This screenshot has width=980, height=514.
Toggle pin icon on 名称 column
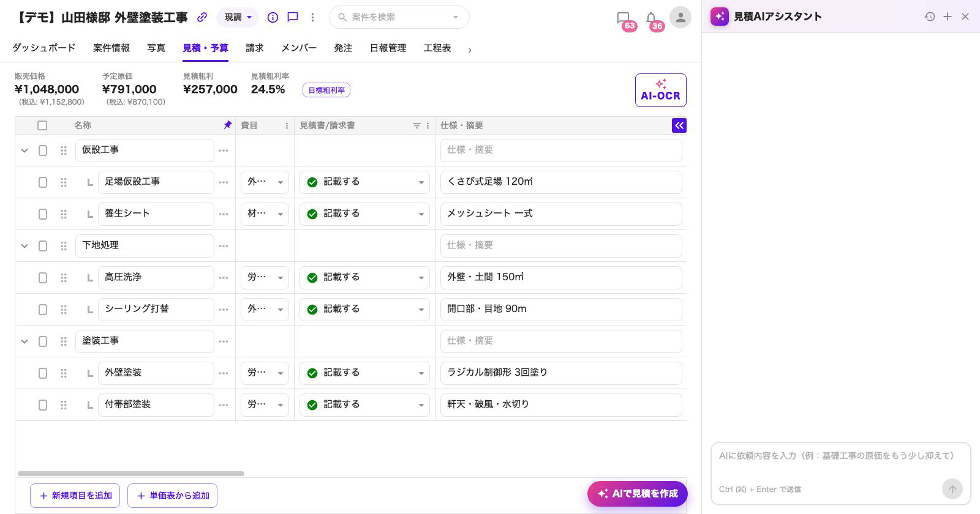(227, 125)
